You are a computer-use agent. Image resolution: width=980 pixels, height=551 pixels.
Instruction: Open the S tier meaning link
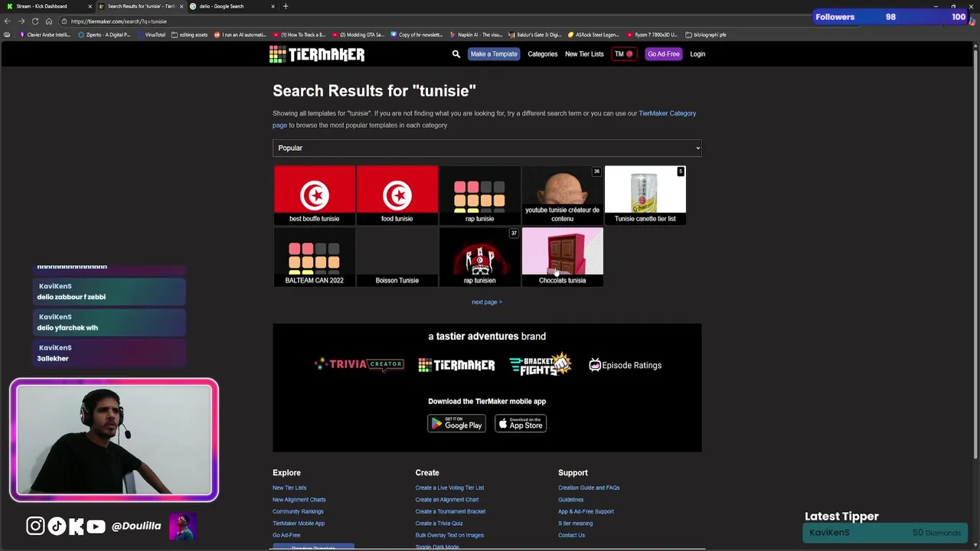coord(575,523)
